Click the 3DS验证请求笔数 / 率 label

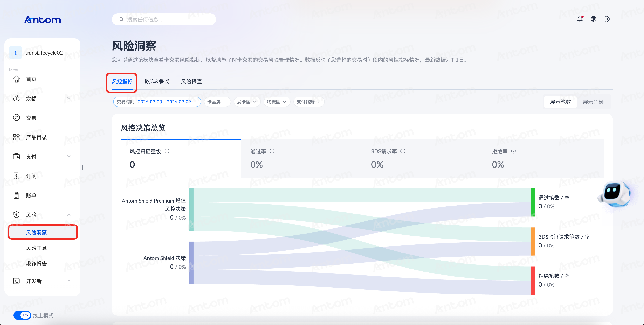[564, 237]
